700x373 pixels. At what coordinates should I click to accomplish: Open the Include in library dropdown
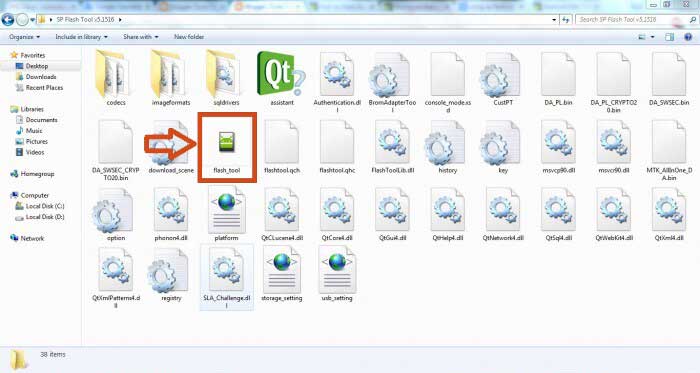pos(81,37)
